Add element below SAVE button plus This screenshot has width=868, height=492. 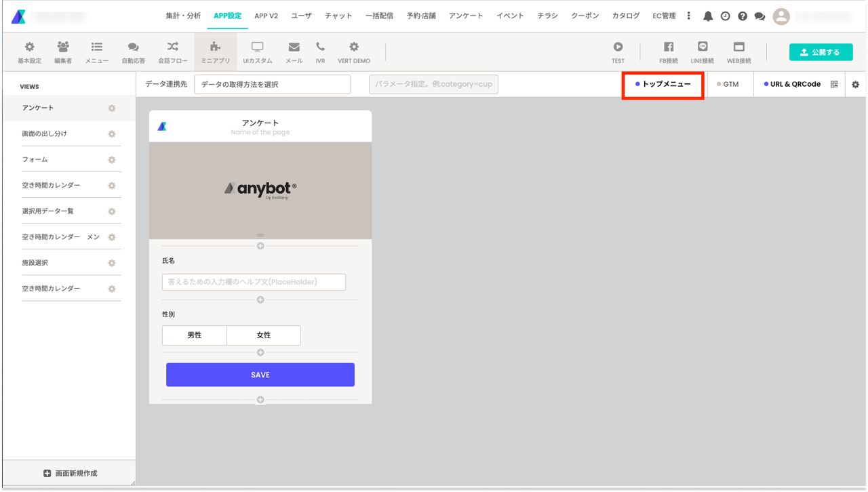[260, 400]
